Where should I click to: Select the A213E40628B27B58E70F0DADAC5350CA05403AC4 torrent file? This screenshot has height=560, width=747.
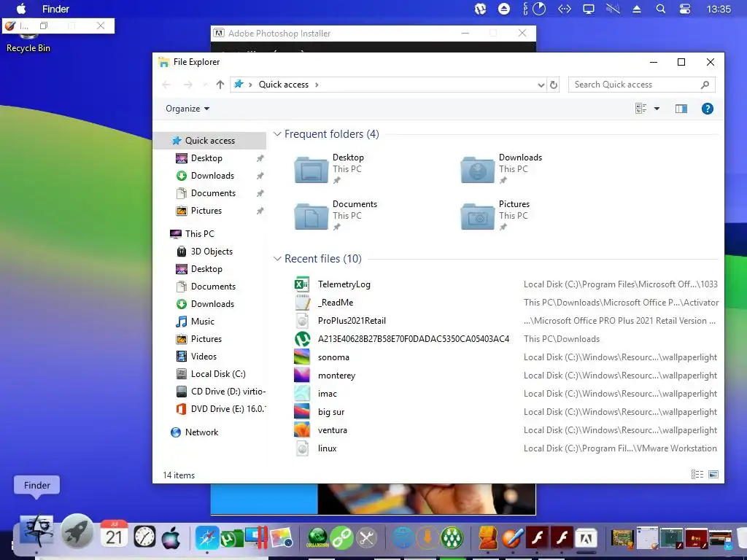pyautogui.click(x=505, y=339)
